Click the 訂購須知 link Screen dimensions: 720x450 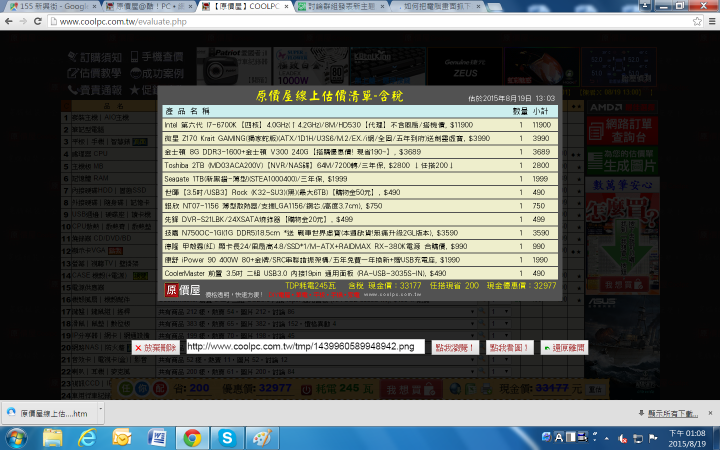coord(95,57)
